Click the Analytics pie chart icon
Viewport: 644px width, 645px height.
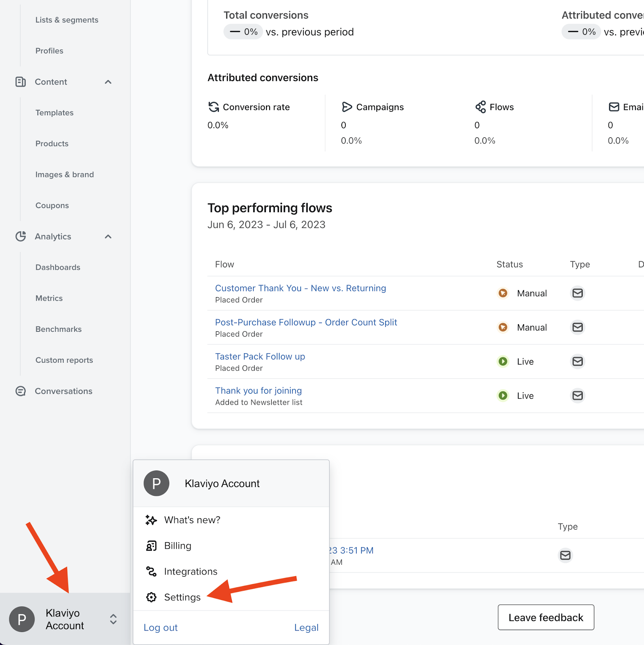click(21, 236)
